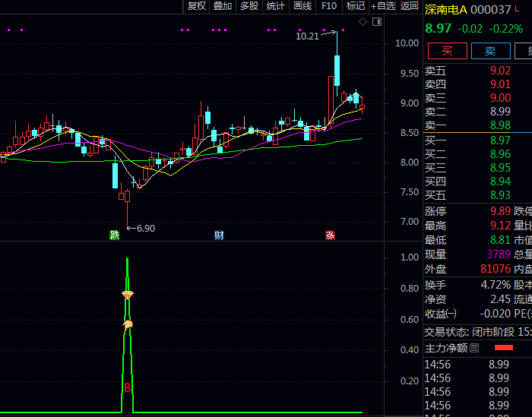Add stock via +自选 button
Viewport: 532px width, 417px height.
(383, 6)
